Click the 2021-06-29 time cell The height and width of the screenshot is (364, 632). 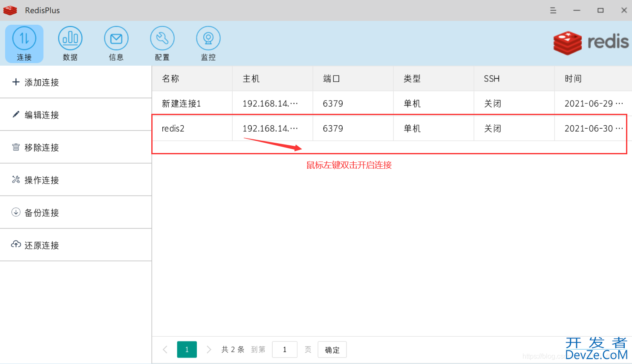click(x=594, y=104)
